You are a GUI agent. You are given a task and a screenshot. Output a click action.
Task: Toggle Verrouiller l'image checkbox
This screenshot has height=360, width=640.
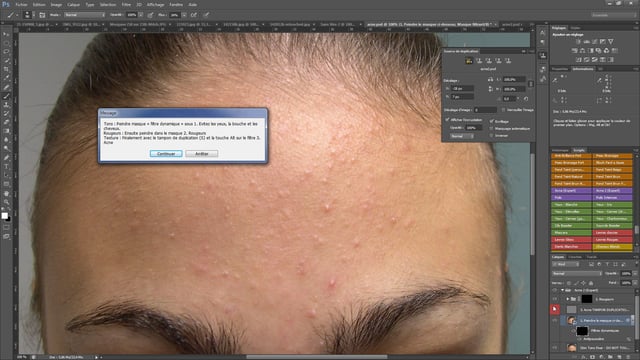tap(503, 110)
